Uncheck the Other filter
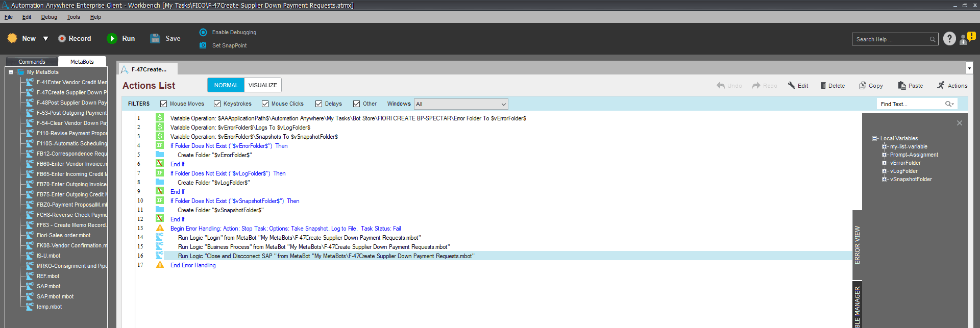This screenshot has height=328, width=980. [356, 104]
